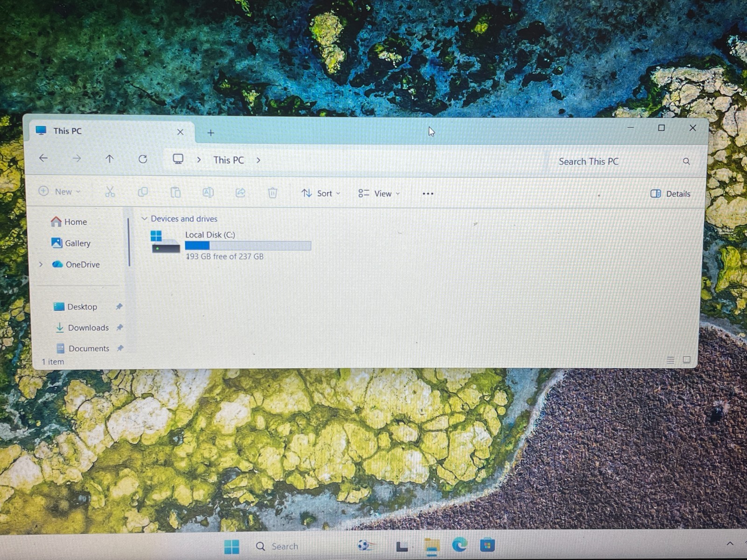Click chevron after This PC in address bar

(258, 160)
